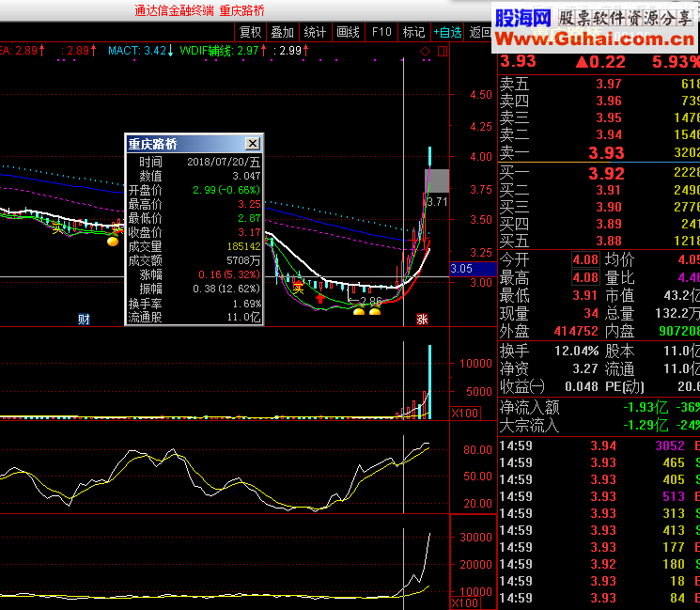Click the 卖五 ask row at 3.97
700x610 pixels.
pos(599,84)
